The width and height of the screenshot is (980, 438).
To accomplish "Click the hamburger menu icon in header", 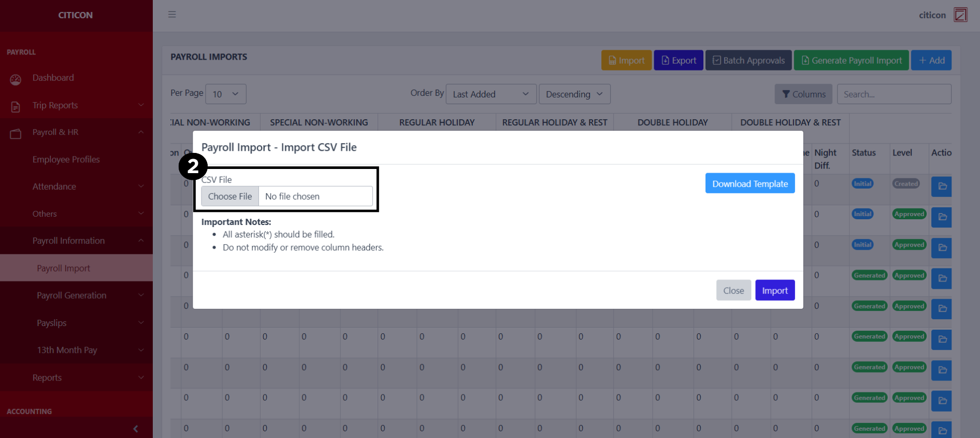I will coord(172,15).
